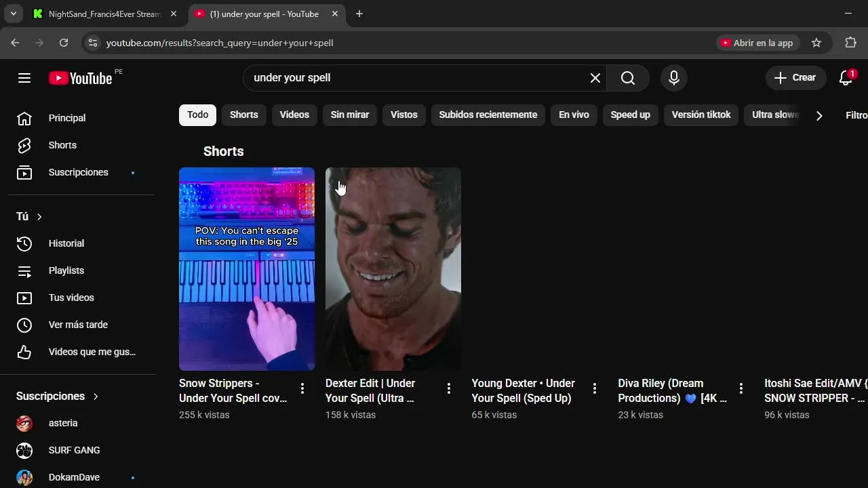Select the Versión tiktok filter chip
868x488 pixels.
point(701,115)
